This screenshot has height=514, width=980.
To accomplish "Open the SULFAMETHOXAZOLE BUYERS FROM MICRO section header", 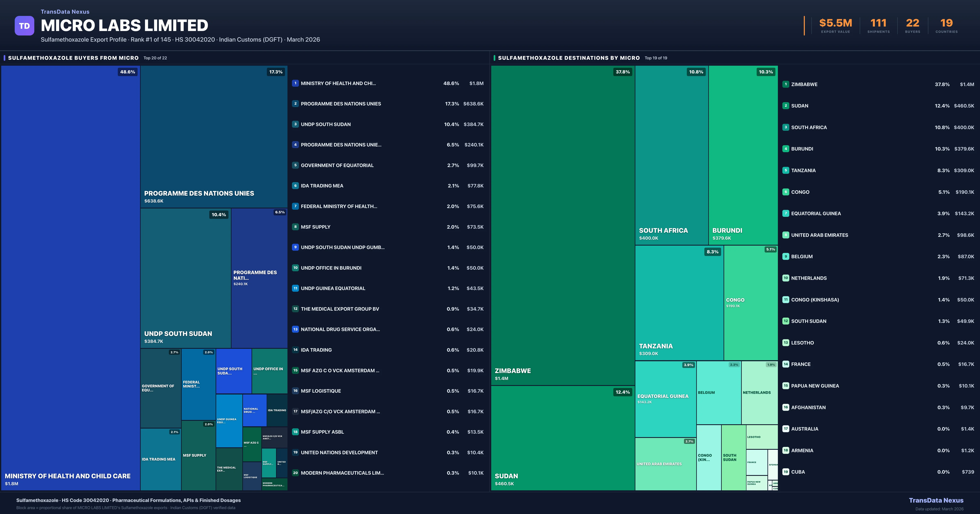I will tap(73, 58).
